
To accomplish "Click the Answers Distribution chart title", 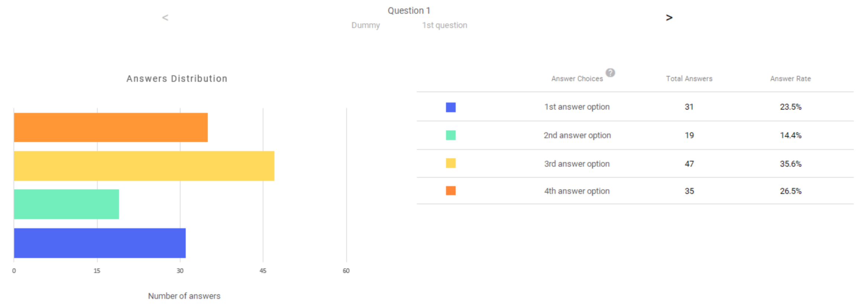I will 177,79.
